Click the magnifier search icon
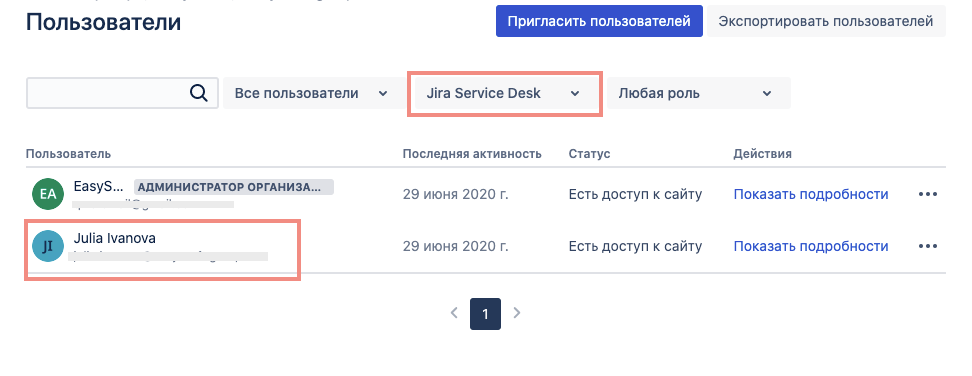 (x=198, y=93)
